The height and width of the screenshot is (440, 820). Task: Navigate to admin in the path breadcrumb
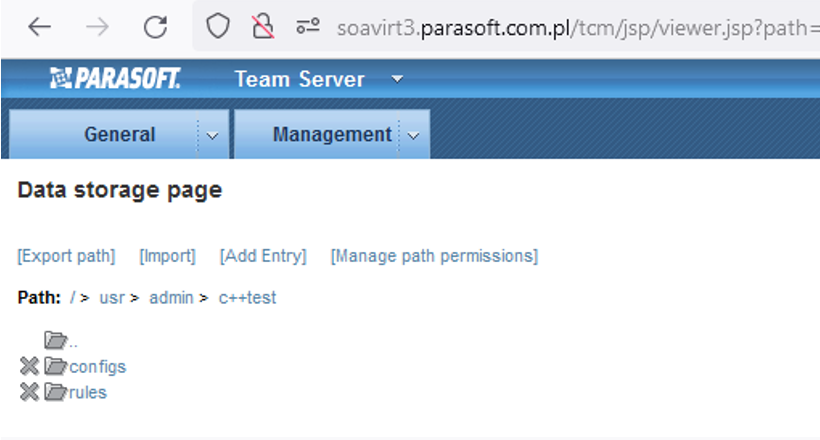click(171, 298)
